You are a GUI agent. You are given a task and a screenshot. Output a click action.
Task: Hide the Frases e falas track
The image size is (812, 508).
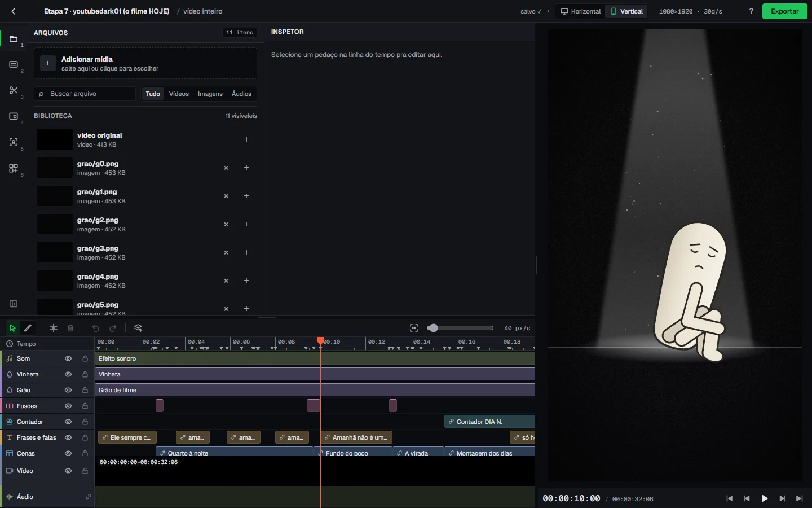68,437
